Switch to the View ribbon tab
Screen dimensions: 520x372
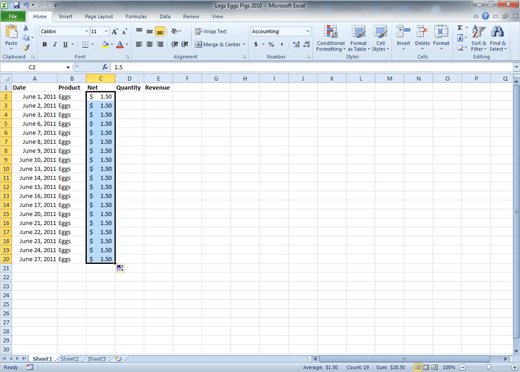[217, 16]
